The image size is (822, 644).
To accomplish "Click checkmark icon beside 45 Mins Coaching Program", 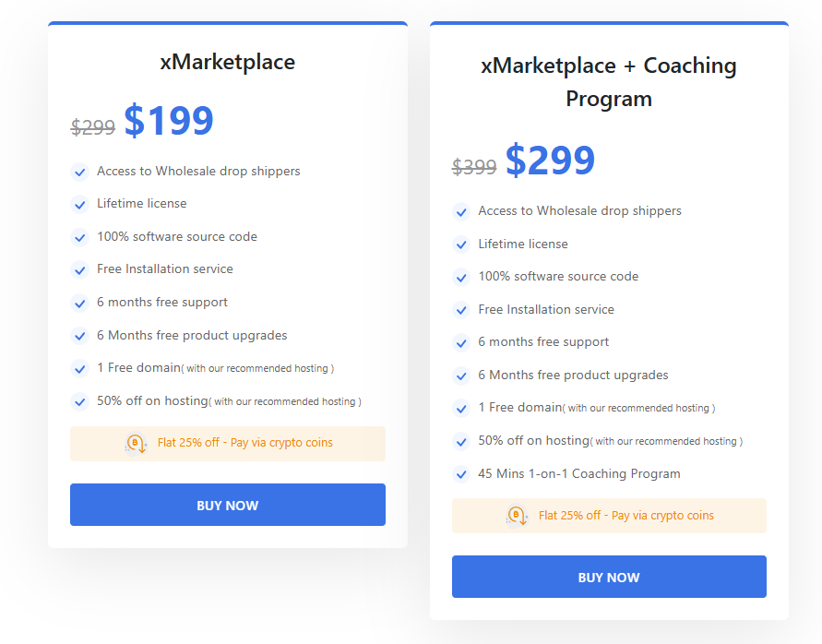I will pyautogui.click(x=461, y=474).
